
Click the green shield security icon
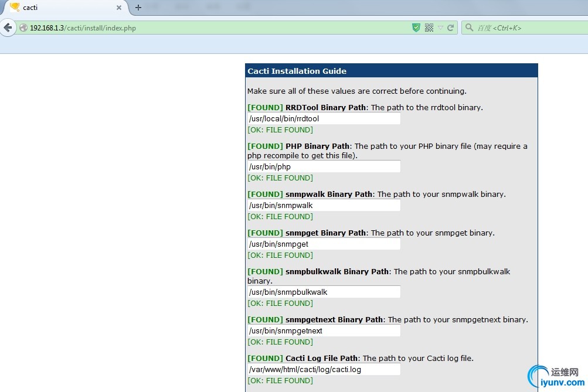tap(416, 28)
